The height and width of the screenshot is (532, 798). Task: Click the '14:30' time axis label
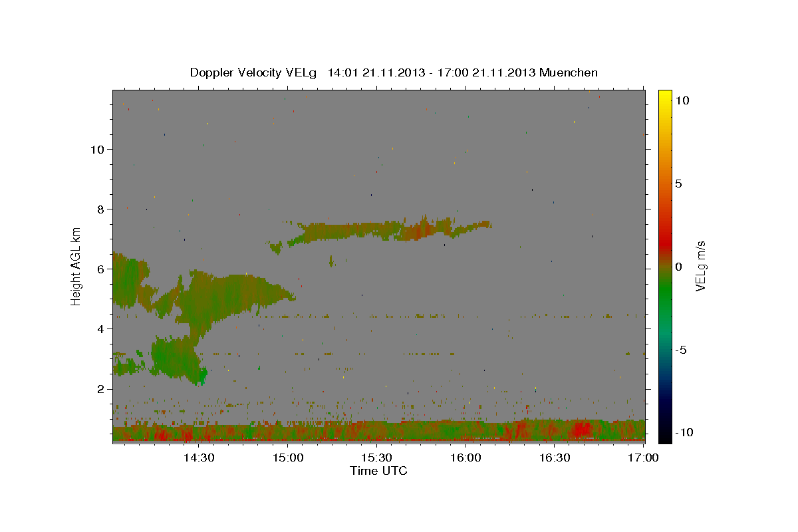(x=198, y=458)
